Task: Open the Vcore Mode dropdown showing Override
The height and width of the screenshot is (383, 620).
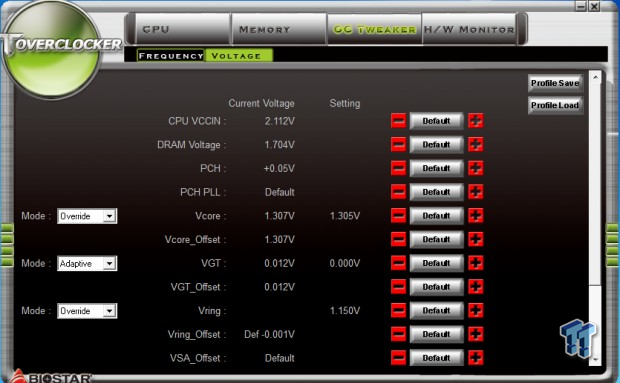Action: (87, 216)
